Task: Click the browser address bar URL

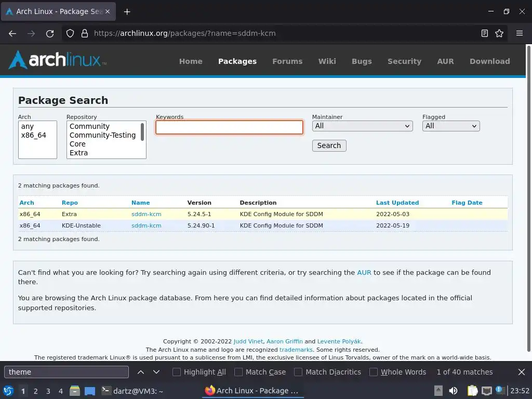Action: (184, 33)
